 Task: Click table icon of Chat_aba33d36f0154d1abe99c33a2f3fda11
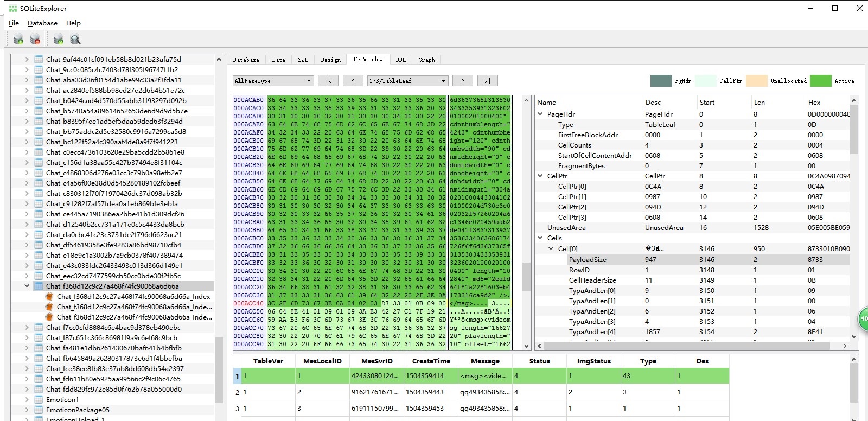click(39, 80)
